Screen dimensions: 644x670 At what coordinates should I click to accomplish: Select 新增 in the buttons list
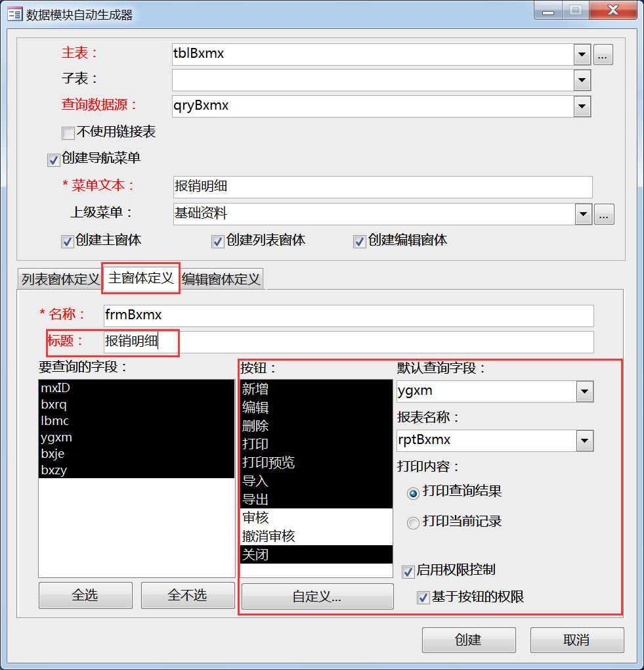click(x=316, y=389)
